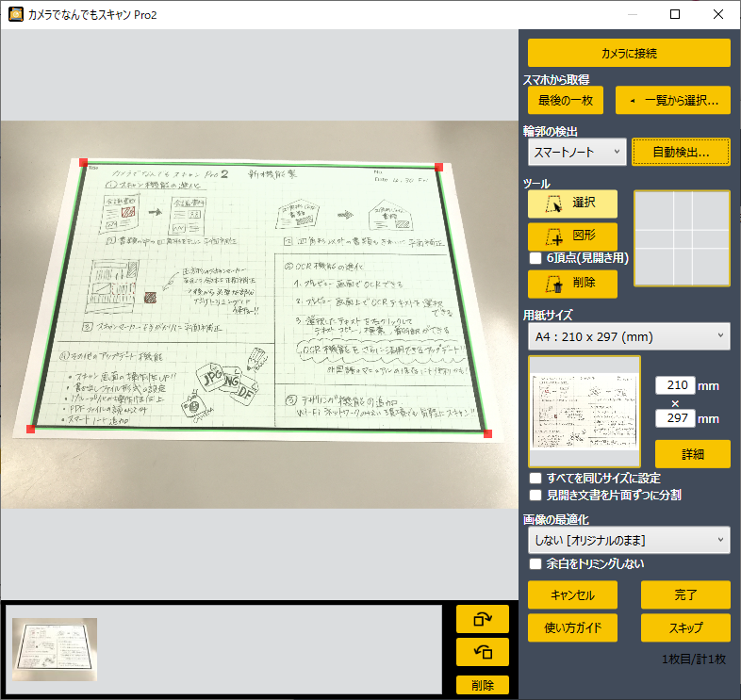Enable 余白をトリミングしない checkbox
The image size is (741, 700).
point(535,564)
